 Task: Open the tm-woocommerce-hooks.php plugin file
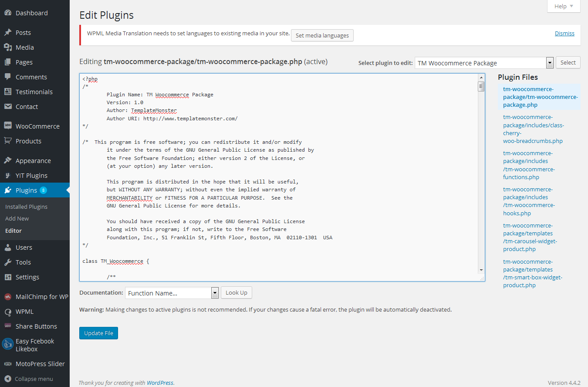(528, 201)
